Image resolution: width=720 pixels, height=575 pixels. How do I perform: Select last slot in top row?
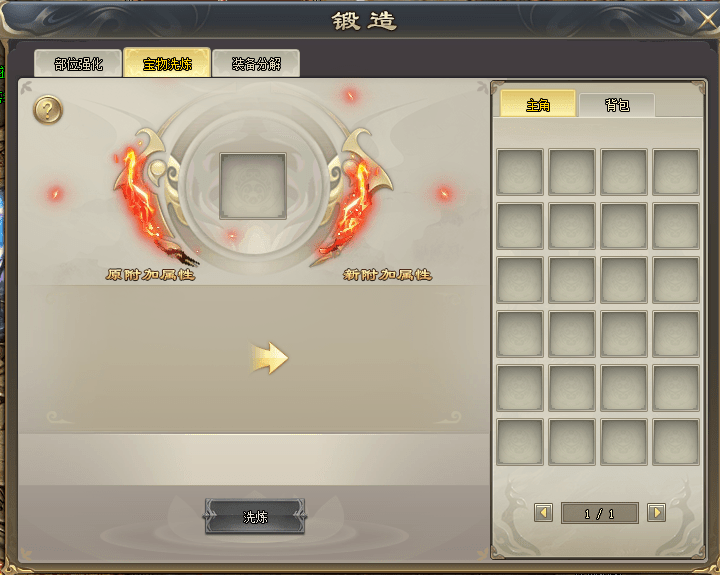[676, 172]
